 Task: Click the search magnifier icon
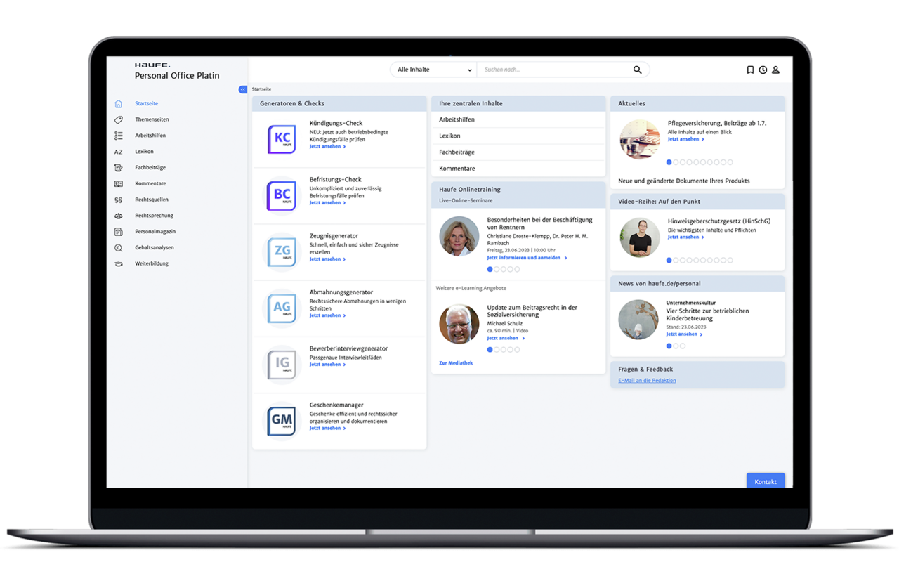click(x=637, y=70)
